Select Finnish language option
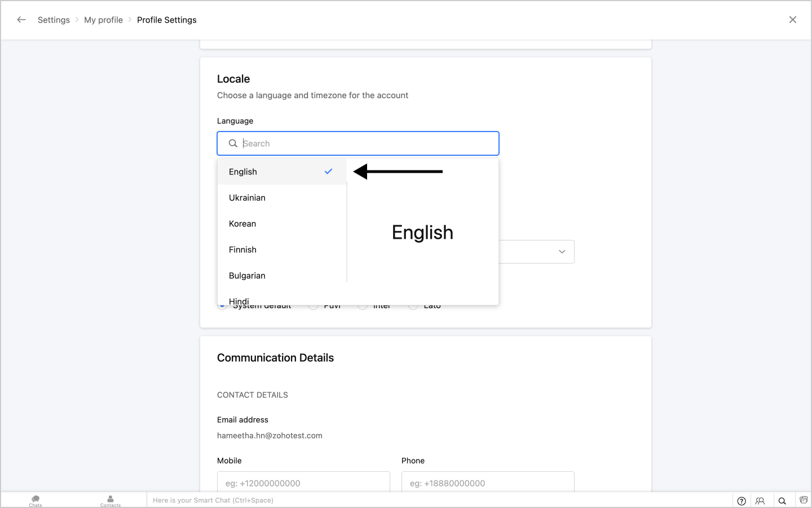812x508 pixels. [x=242, y=249]
